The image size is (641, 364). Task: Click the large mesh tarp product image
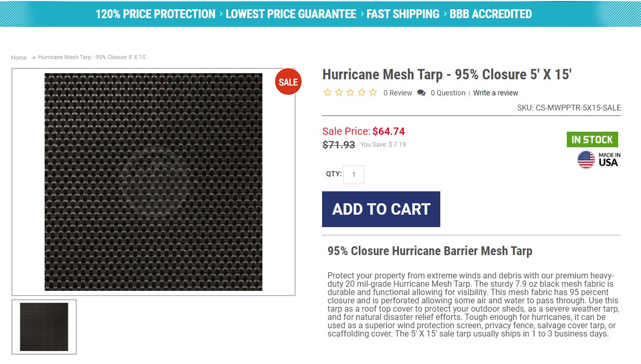[154, 182]
